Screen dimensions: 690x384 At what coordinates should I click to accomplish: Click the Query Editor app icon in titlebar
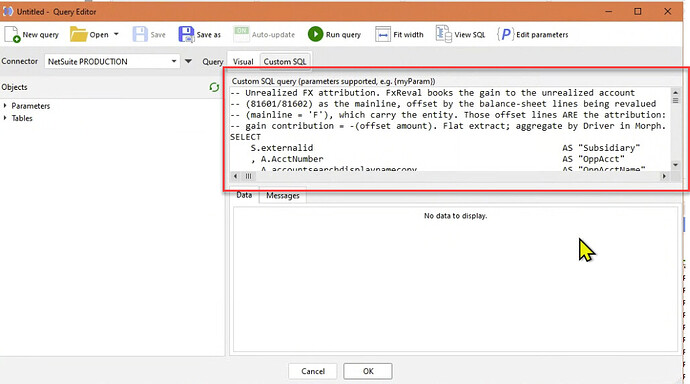[x=7, y=11]
